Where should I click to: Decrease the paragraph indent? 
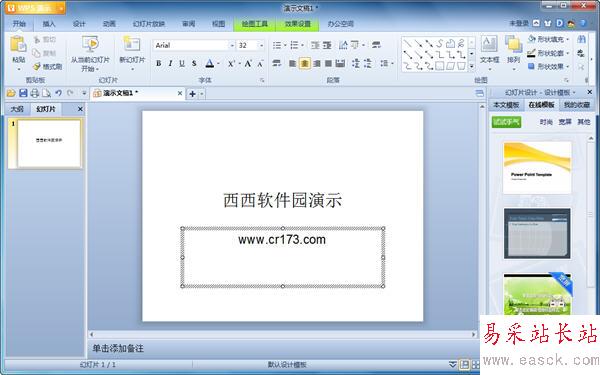pyautogui.click(x=315, y=46)
